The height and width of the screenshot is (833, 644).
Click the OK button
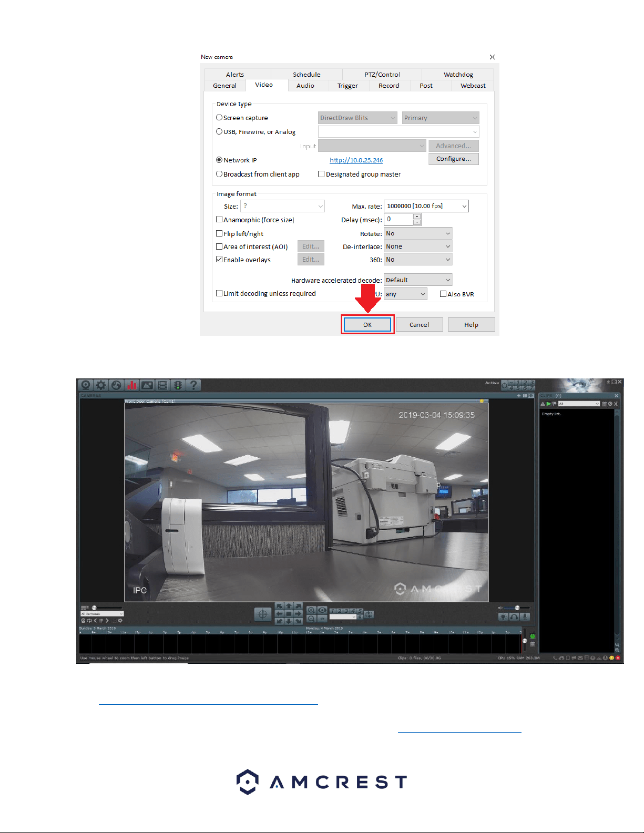pos(367,325)
